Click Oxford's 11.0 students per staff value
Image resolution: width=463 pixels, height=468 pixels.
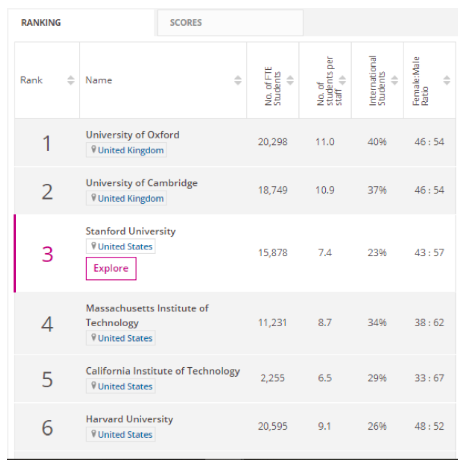[325, 142]
